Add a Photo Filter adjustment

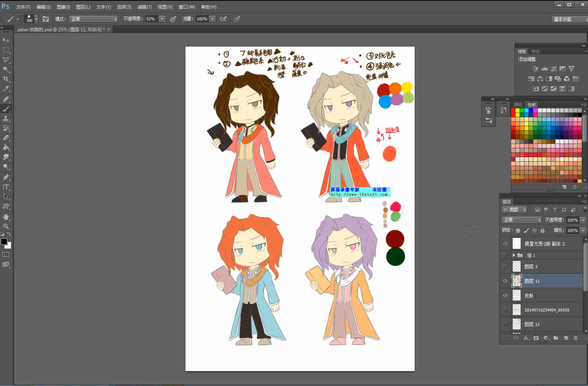point(558,79)
